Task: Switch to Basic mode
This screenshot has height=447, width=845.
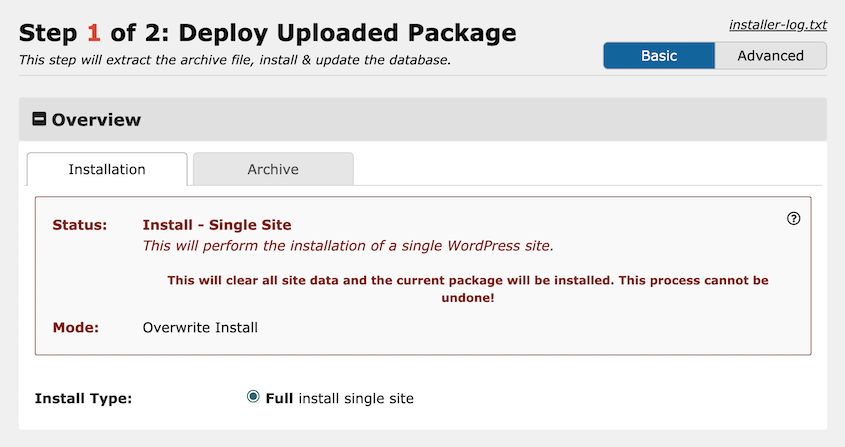Action: pyautogui.click(x=659, y=56)
